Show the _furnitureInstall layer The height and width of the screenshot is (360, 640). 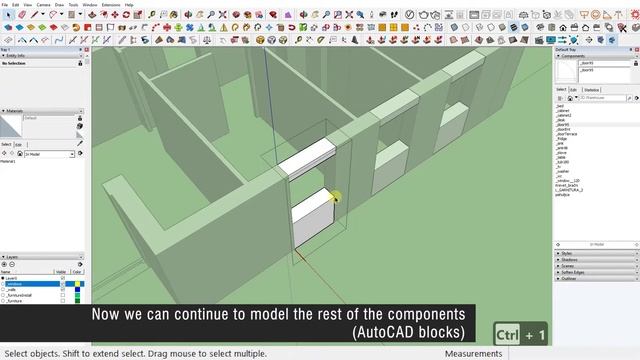coord(63,295)
